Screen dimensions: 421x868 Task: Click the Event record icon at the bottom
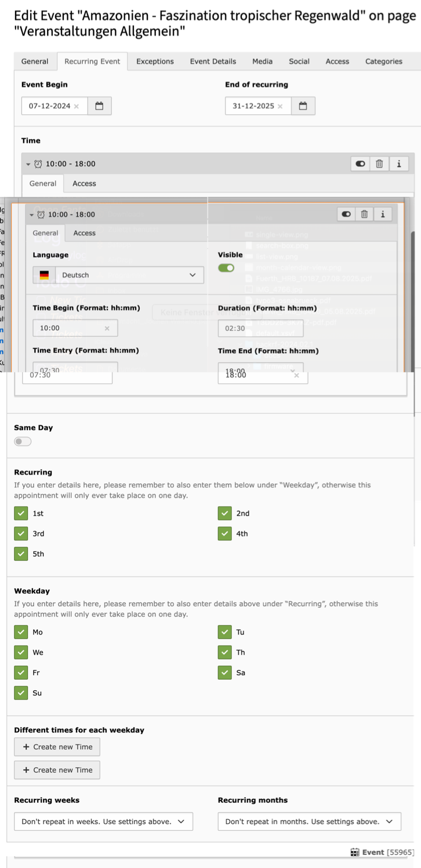tap(354, 851)
